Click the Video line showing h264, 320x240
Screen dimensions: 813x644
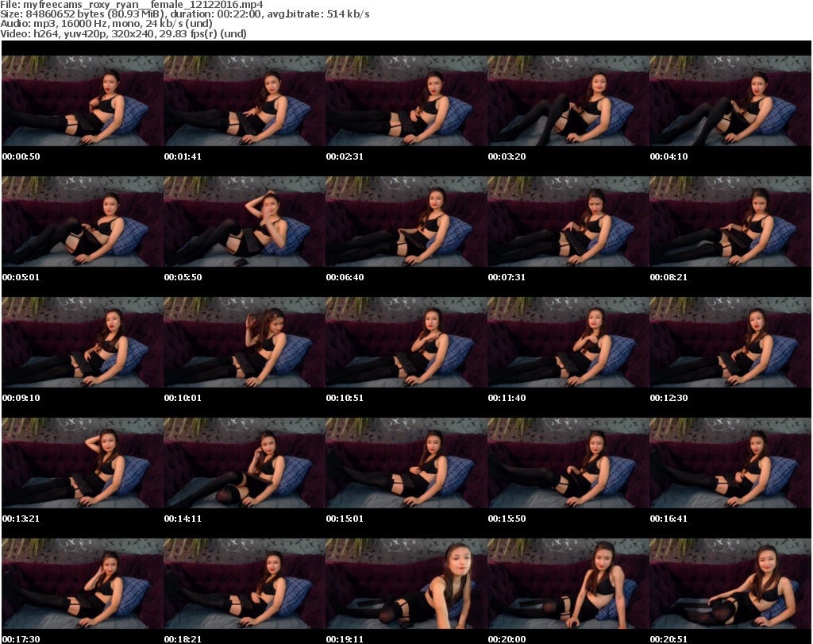(123, 33)
